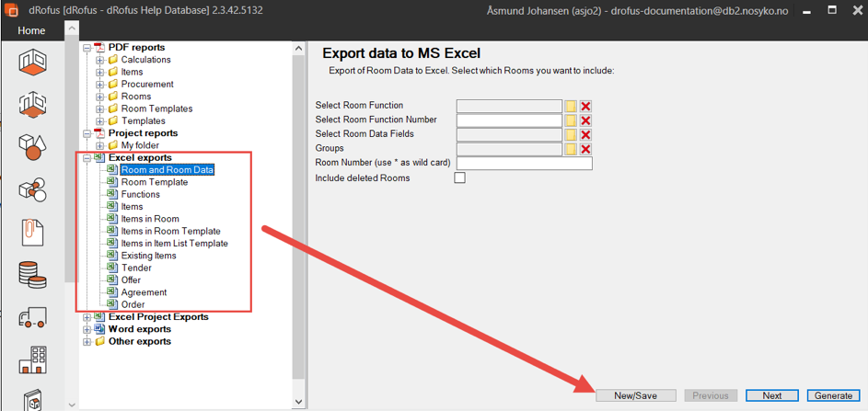
Task: Collapse the Excel exports node
Action: (x=87, y=157)
